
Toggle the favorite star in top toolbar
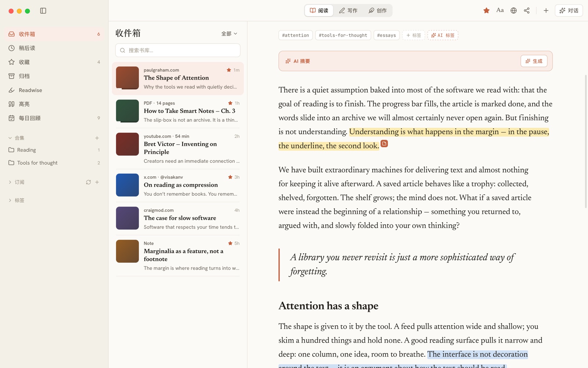click(x=486, y=11)
